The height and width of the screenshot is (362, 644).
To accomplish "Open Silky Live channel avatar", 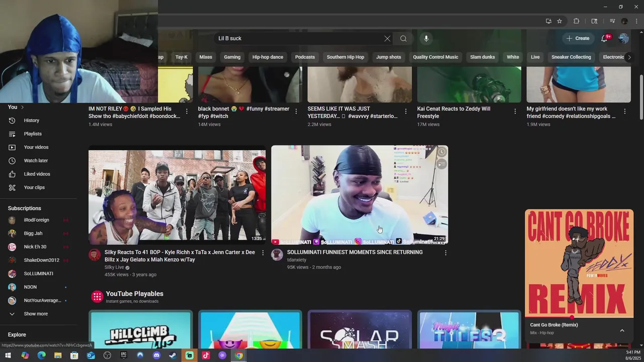I will (95, 254).
